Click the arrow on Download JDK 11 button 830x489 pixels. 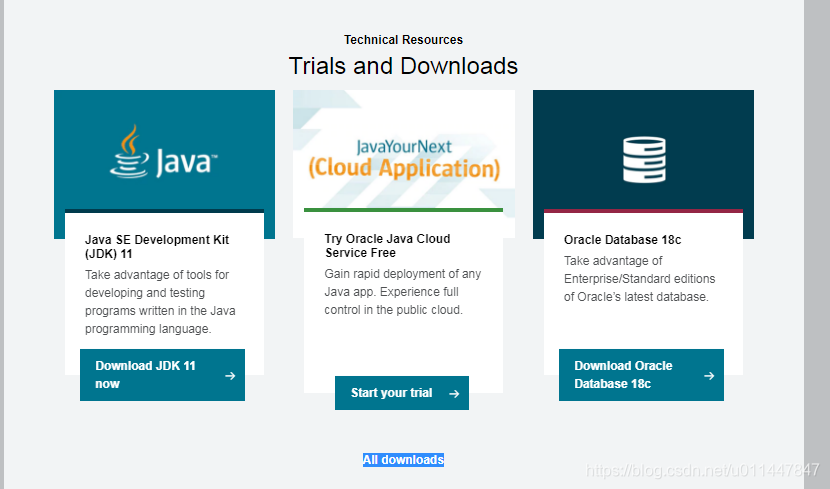[x=230, y=376]
